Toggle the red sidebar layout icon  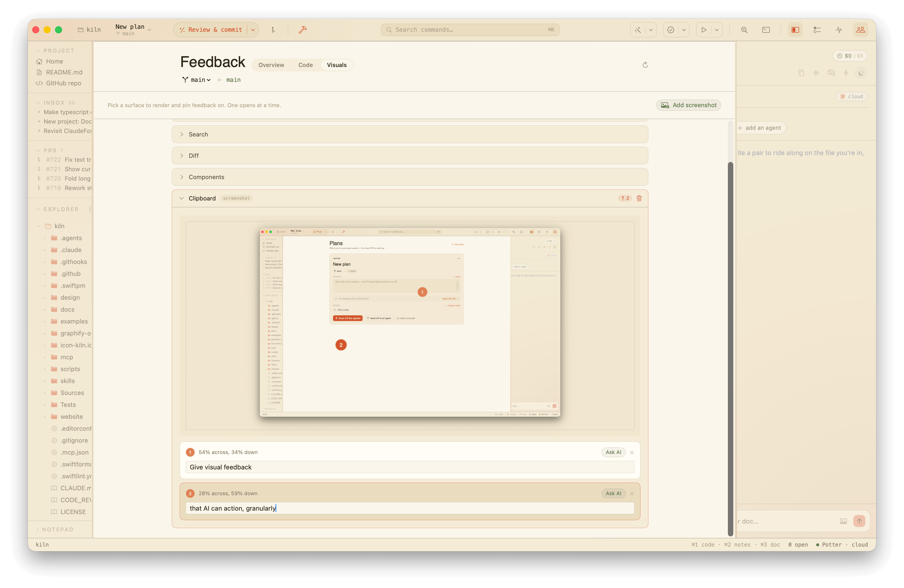(795, 30)
